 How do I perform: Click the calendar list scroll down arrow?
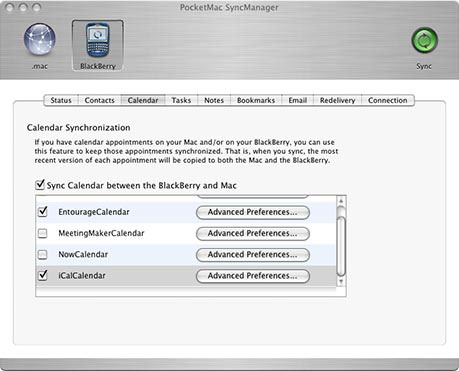(341, 282)
